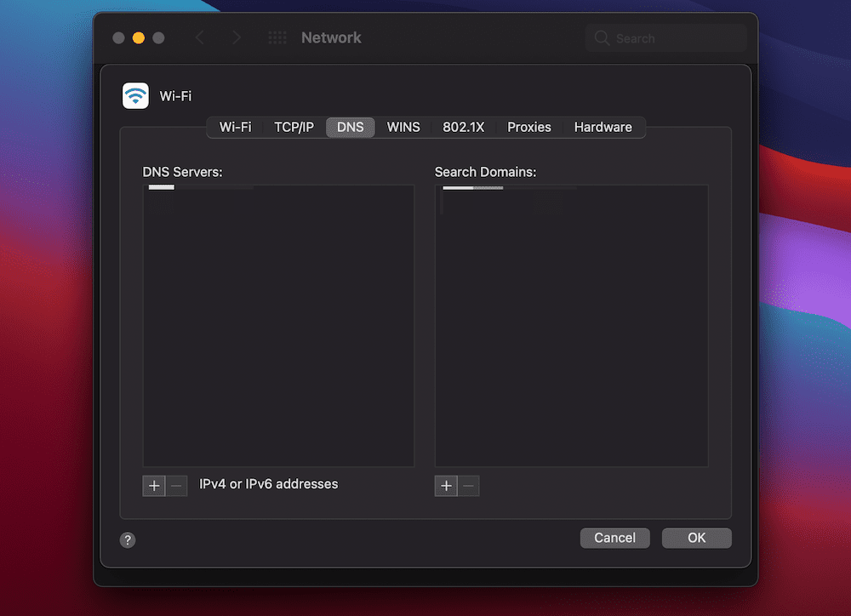Switch to the TCP/IP tab
The image size is (851, 616).
[x=294, y=127]
